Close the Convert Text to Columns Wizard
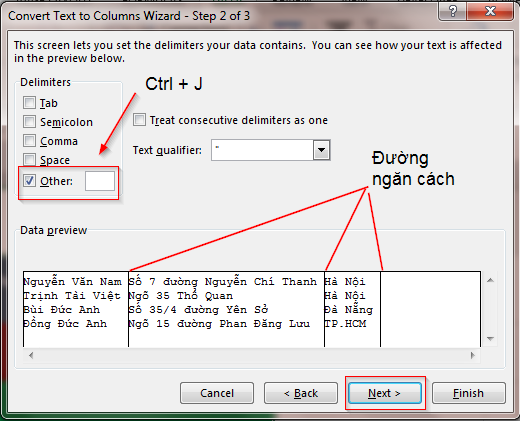Screen dimensions: 520x421 490,11
